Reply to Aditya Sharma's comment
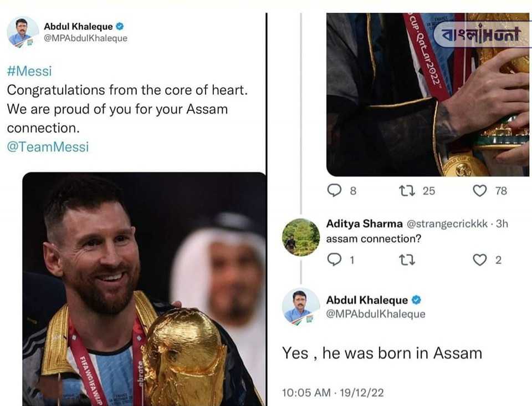 334,260
